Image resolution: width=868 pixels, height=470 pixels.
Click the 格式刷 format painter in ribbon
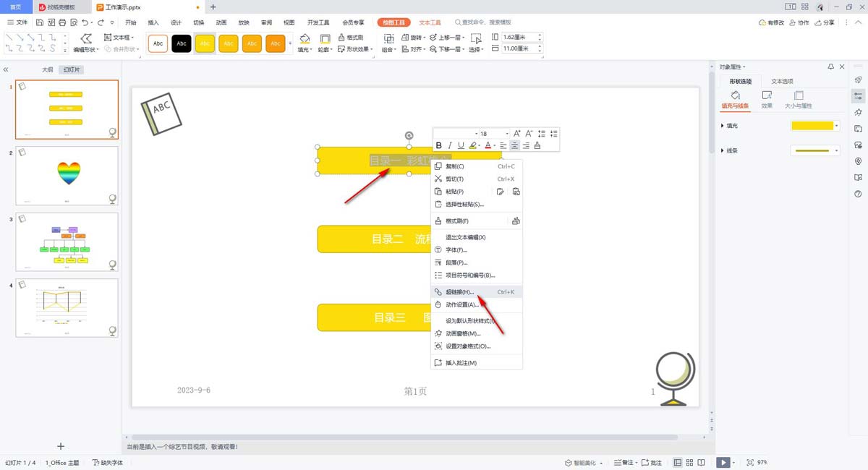[x=350, y=37]
